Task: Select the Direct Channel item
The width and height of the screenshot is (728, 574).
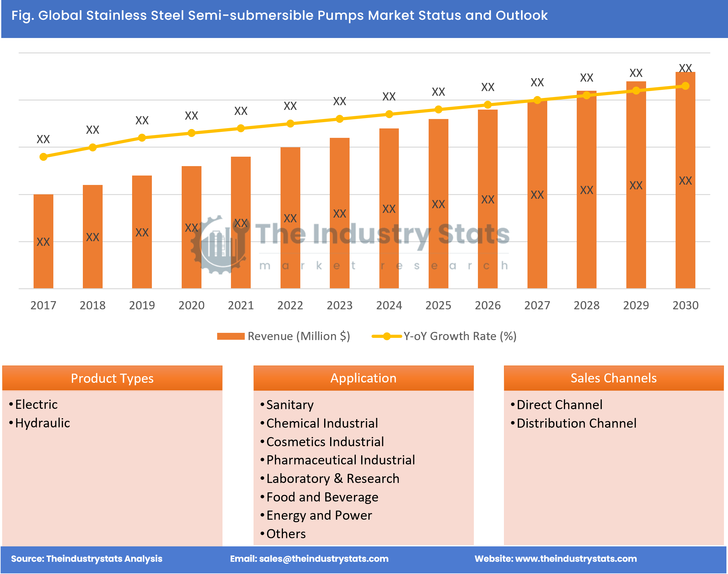Action: (560, 405)
